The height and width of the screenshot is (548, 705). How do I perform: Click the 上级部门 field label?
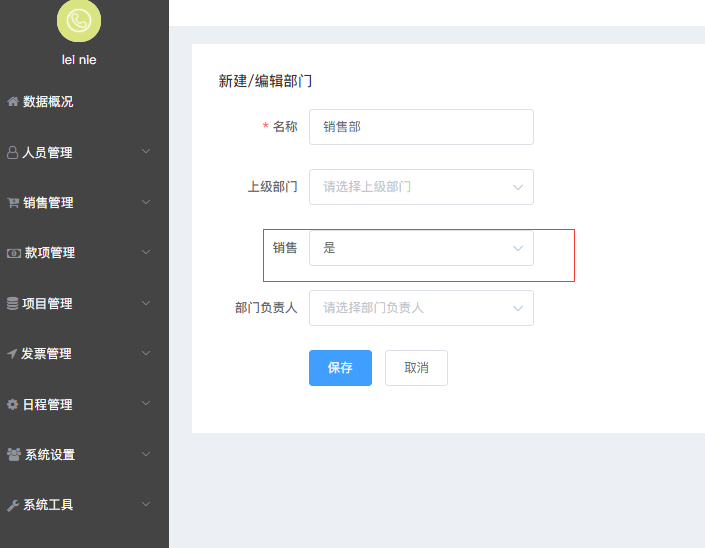pos(272,187)
